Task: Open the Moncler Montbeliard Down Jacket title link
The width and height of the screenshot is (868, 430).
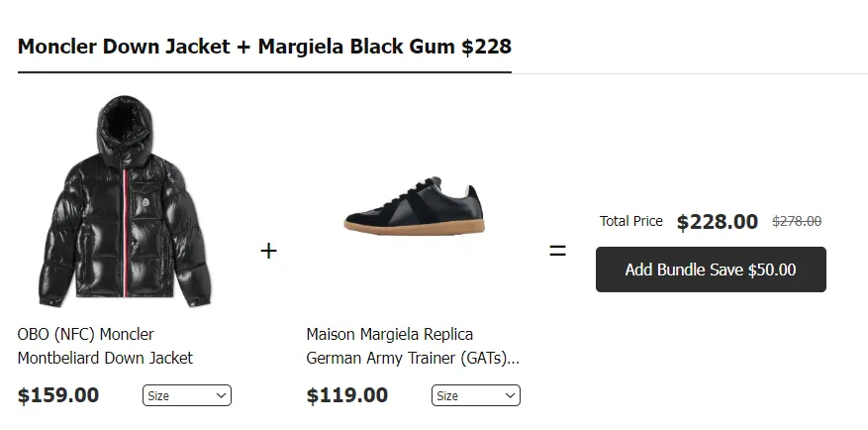Action: 105,346
